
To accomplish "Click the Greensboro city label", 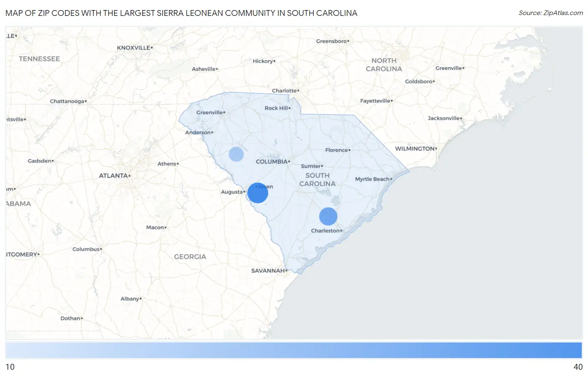I will point(332,41).
